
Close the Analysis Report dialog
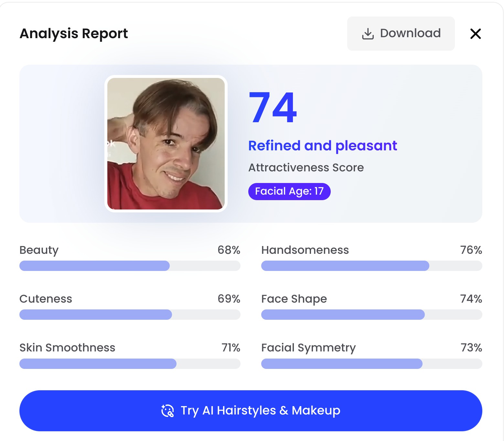coord(476,34)
